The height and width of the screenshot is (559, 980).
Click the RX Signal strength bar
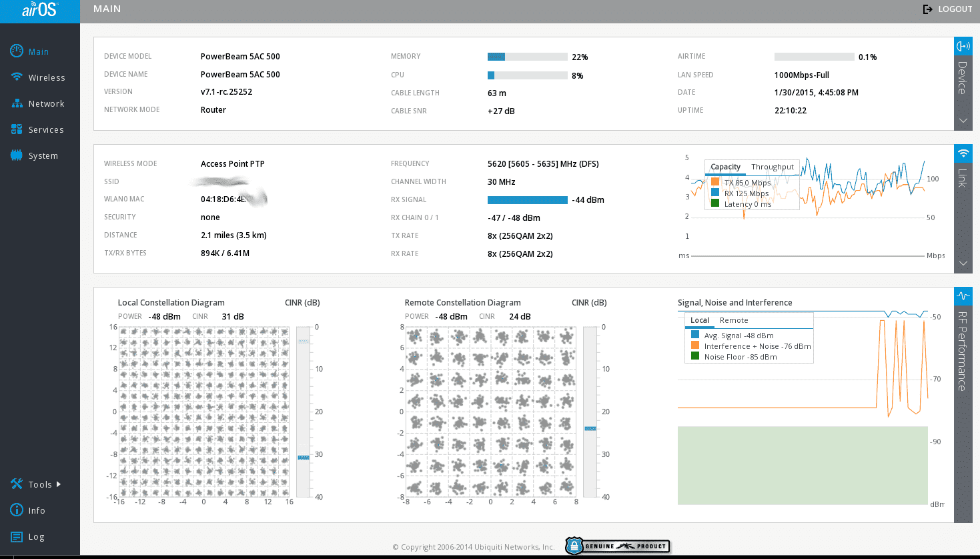click(x=527, y=200)
